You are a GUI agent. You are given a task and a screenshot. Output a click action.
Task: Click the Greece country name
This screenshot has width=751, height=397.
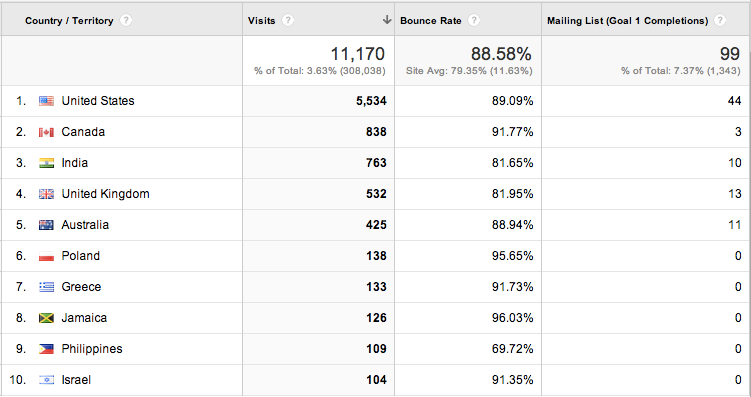tap(81, 287)
